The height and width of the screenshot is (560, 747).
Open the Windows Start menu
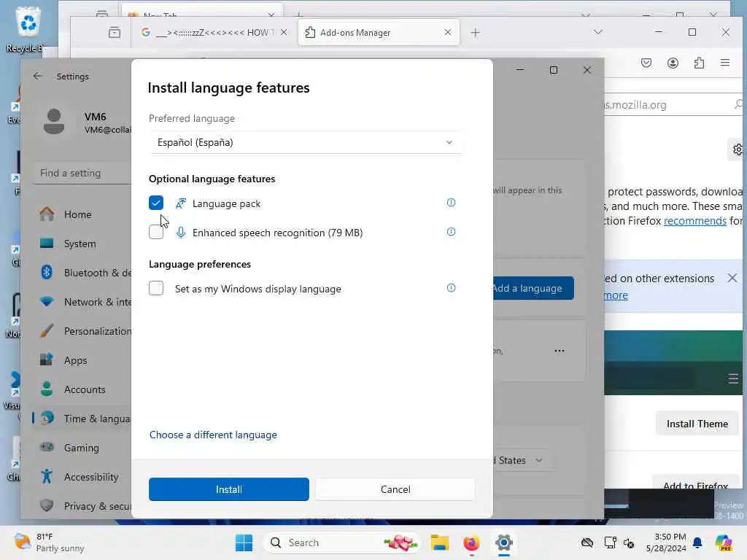pyautogui.click(x=244, y=542)
